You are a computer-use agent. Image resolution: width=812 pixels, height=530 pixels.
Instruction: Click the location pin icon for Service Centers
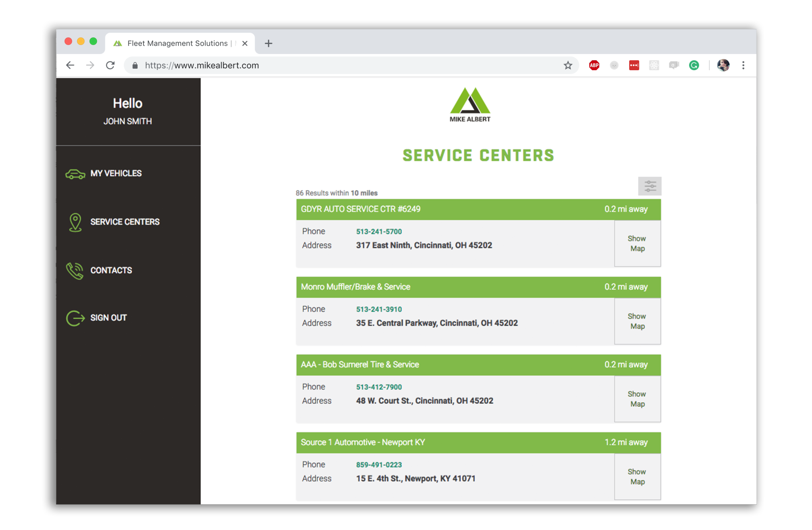point(75,222)
